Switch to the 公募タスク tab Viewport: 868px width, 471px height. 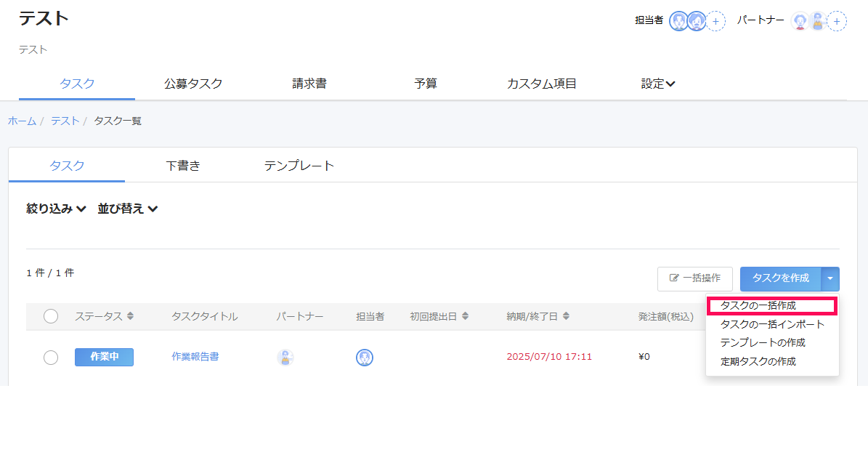coord(193,84)
